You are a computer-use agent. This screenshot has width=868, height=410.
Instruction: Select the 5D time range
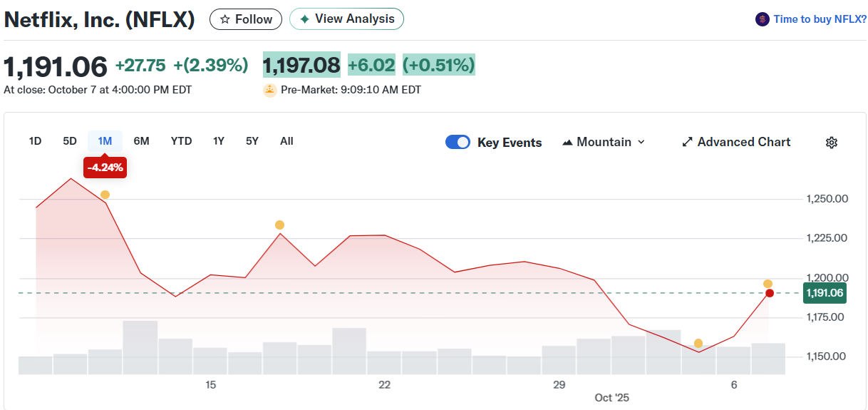point(70,141)
